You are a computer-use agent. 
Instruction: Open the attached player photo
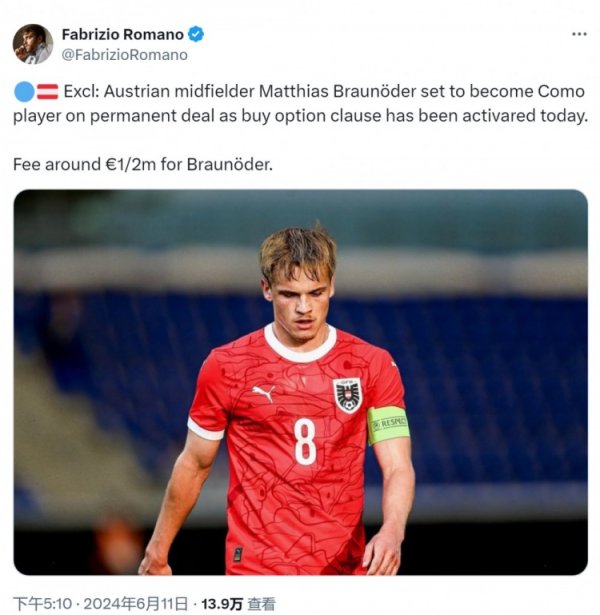(x=300, y=382)
